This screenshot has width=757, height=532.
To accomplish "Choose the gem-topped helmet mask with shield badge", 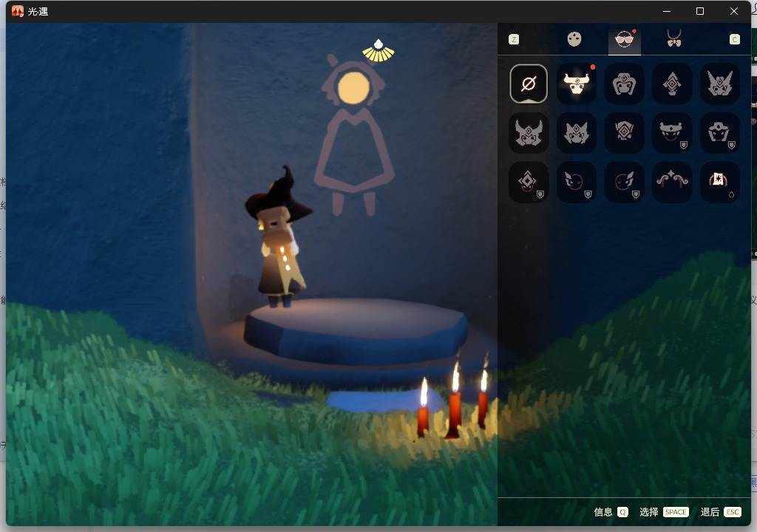I will 719,133.
